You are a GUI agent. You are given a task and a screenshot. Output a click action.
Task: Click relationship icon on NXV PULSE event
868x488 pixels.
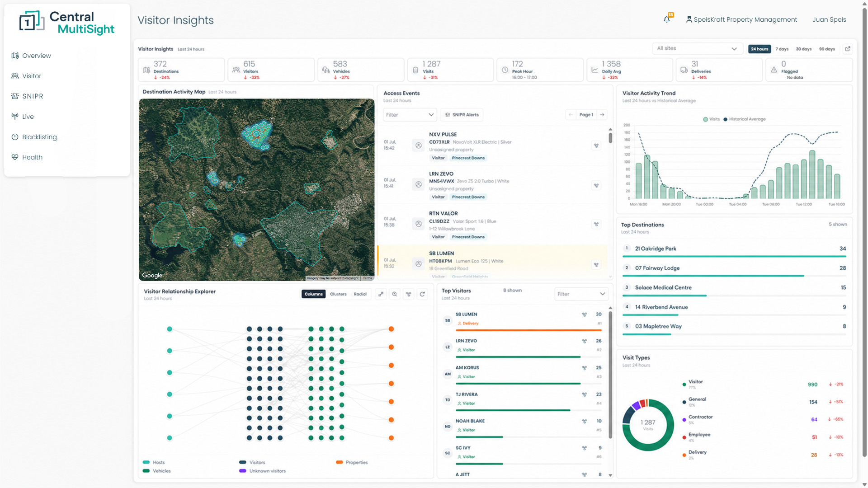[596, 145]
